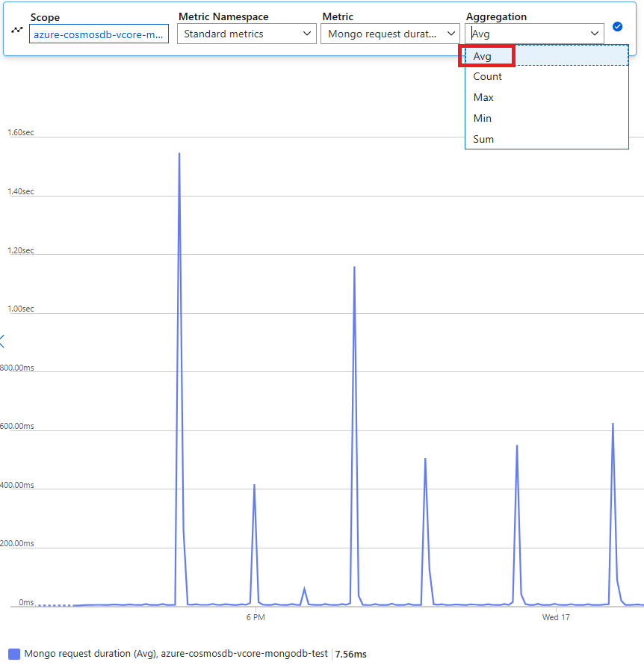This screenshot has width=644, height=668.
Task: Click the Wed 17 axis label
Action: pos(556,617)
